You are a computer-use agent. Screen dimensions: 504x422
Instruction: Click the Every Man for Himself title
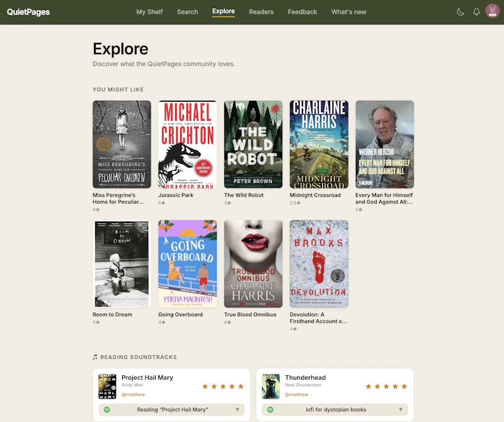(x=384, y=198)
